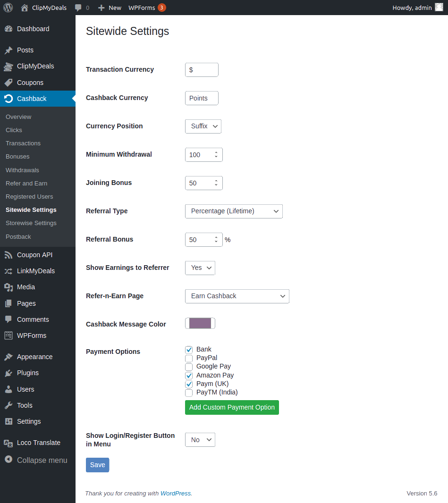Click the Pages icon in sidebar
The height and width of the screenshot is (503, 448).
[x=8, y=303]
